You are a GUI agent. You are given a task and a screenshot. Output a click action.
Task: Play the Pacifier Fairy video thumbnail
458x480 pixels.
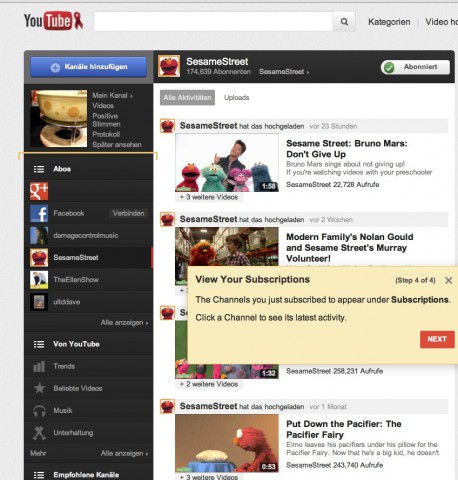(227, 443)
